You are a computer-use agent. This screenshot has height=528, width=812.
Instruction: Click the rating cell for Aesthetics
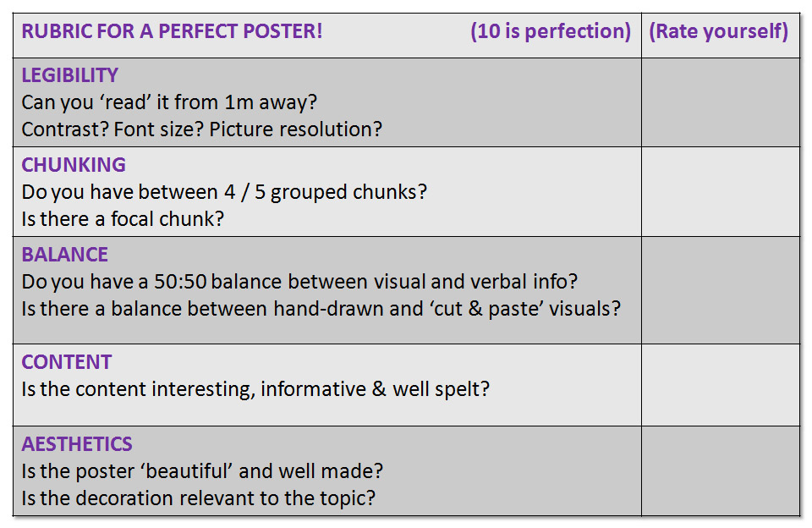(721, 471)
